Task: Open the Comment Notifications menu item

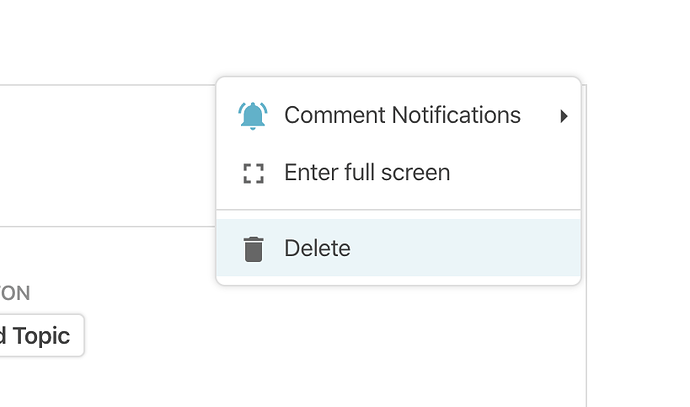Action: (x=402, y=116)
